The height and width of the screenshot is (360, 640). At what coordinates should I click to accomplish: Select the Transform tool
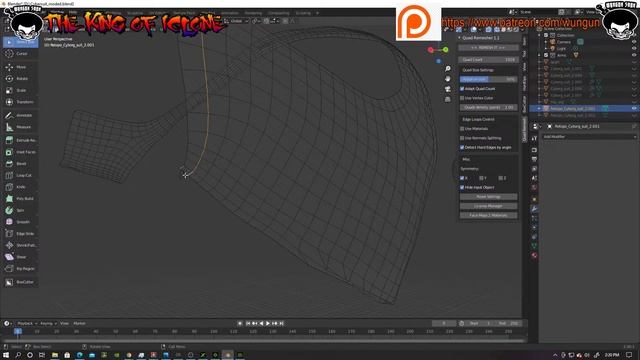(20, 102)
